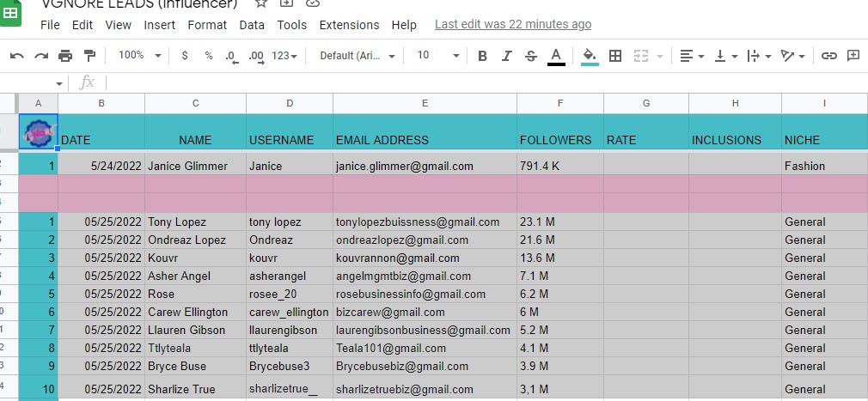Open the zoom 100% dropdown

coord(140,55)
